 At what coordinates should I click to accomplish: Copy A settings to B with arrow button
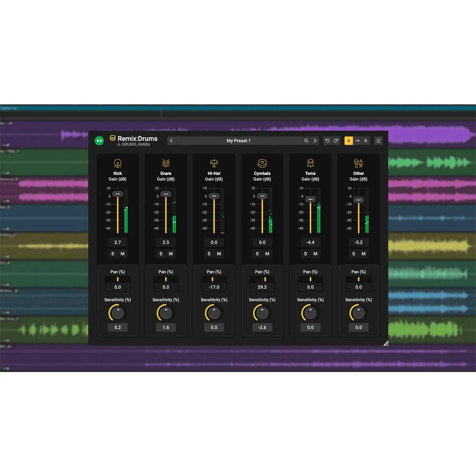(x=357, y=141)
